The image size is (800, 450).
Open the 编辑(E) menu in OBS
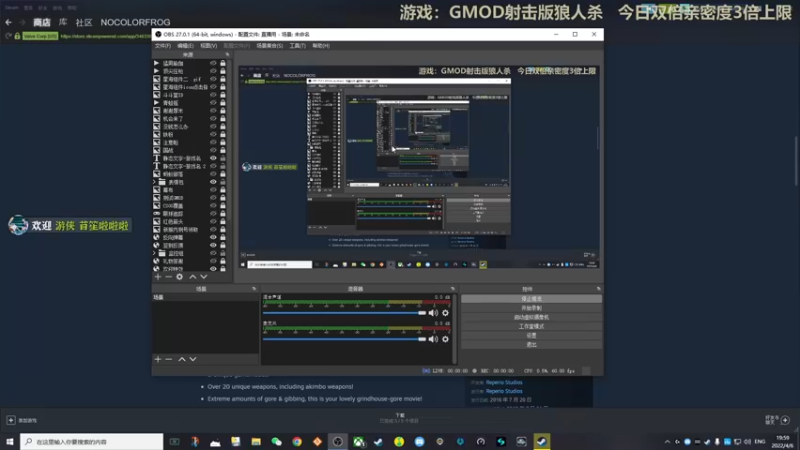[185, 46]
